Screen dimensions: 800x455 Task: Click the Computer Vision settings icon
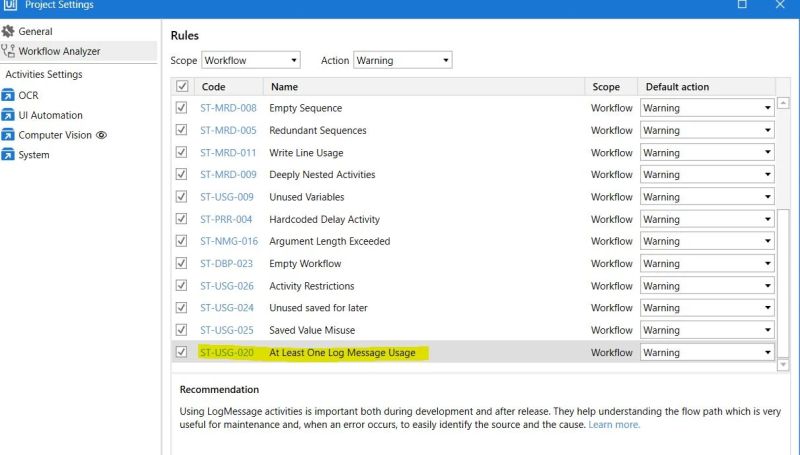click(8, 135)
